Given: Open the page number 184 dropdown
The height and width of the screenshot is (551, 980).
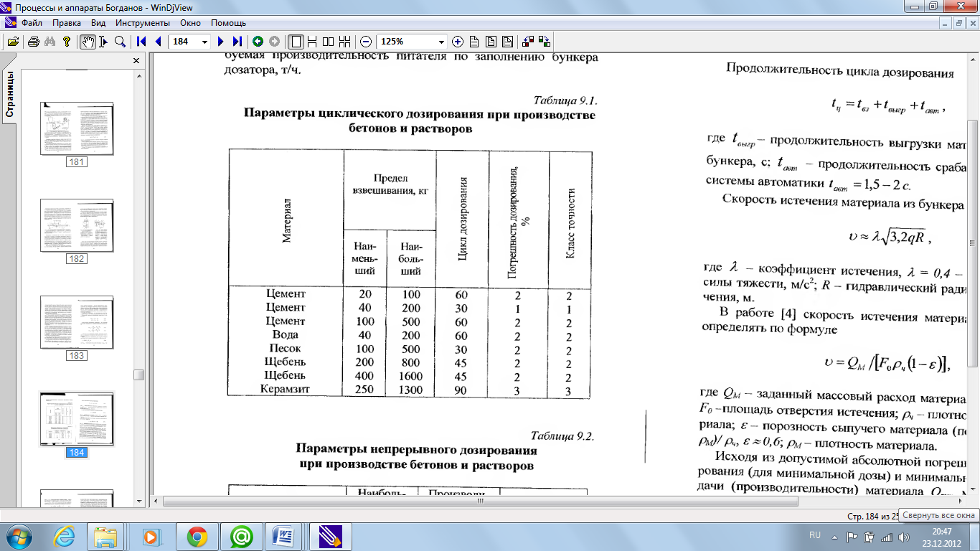Looking at the screenshot, I should click(205, 42).
